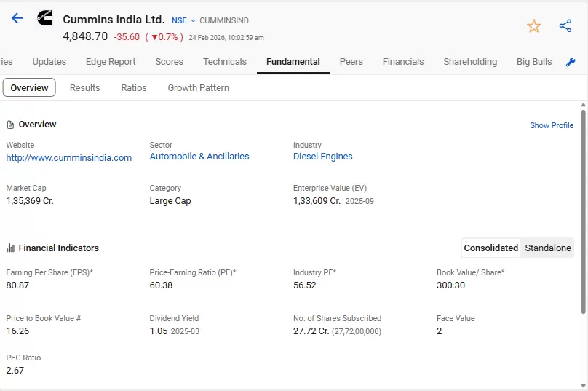Screen dimensions: 588x391
Task: Open the NSE exchange dropdown
Action: coord(183,20)
